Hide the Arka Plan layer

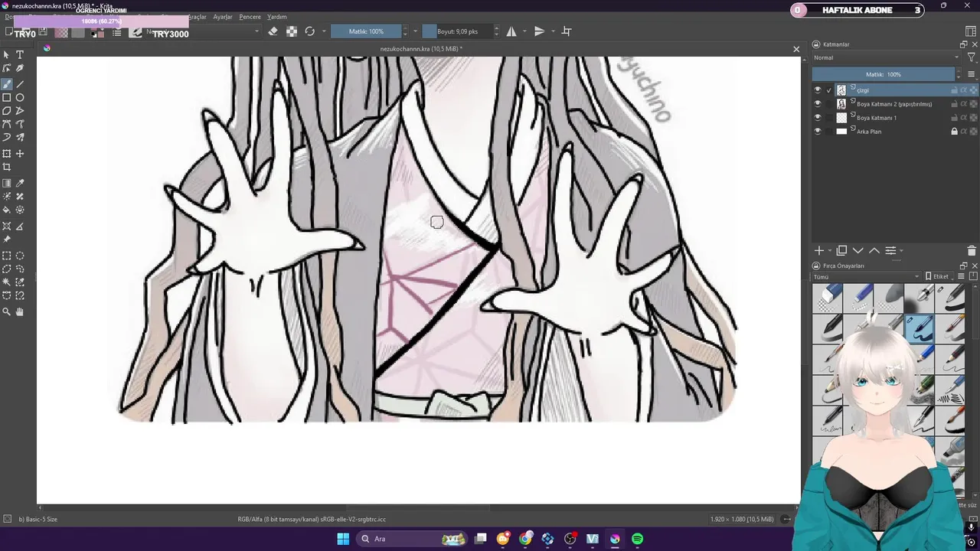click(817, 132)
